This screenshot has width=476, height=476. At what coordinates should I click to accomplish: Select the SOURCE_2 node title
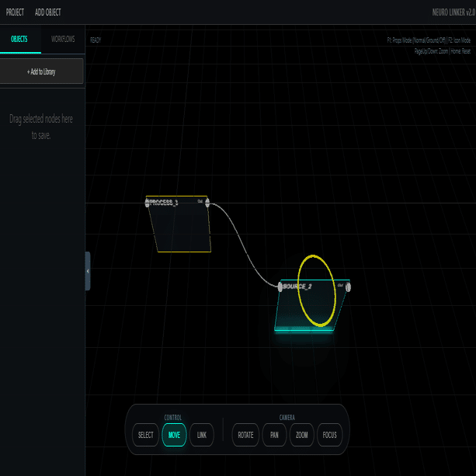pos(297,287)
